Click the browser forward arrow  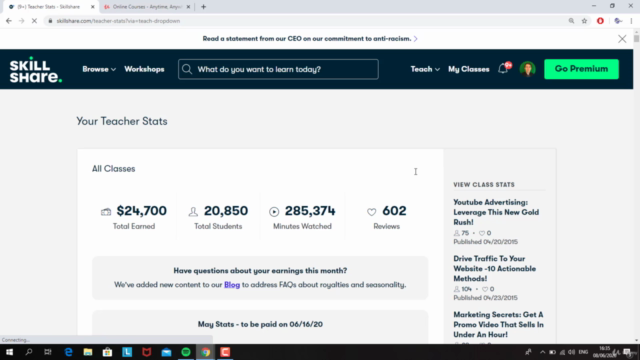tap(21, 21)
